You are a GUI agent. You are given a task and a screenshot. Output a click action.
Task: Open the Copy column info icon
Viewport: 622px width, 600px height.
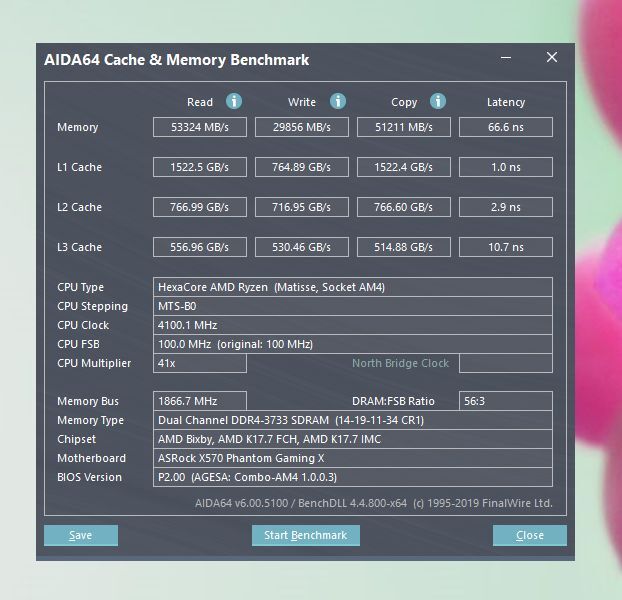(438, 101)
